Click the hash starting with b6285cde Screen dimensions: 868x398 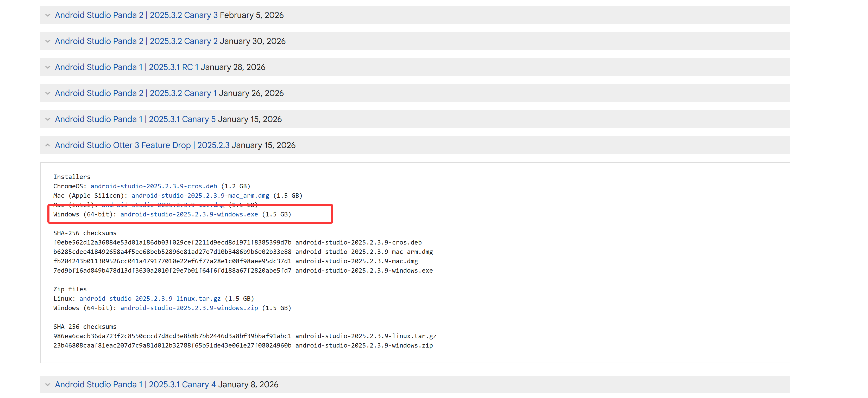click(172, 252)
